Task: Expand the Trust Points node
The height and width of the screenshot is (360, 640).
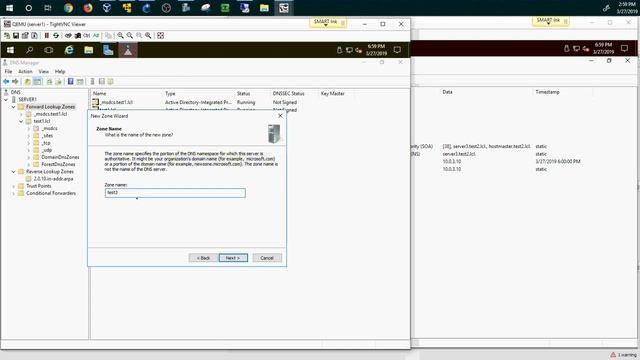Action: point(13,186)
